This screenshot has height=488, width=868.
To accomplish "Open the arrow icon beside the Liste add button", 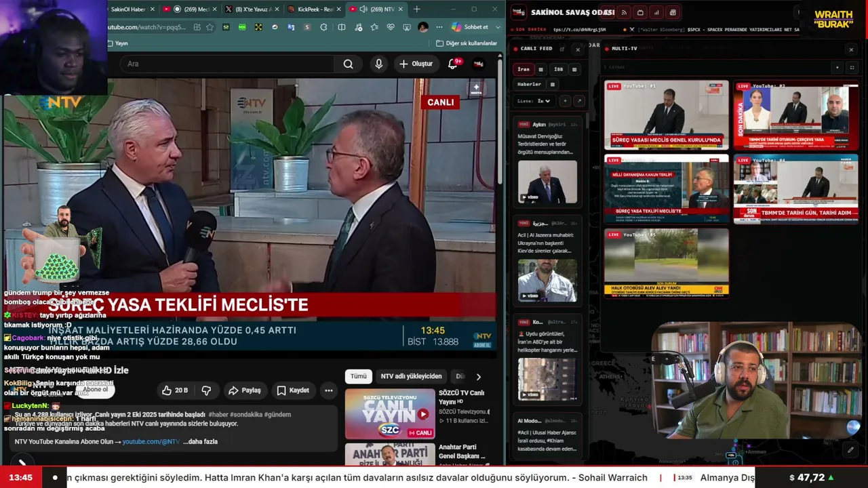I will 578,101.
